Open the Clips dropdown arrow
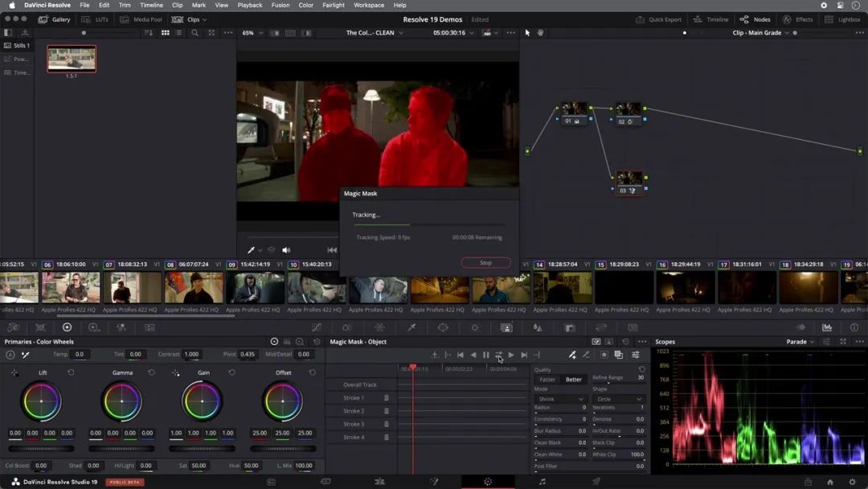This screenshot has height=489, width=868. point(204,20)
